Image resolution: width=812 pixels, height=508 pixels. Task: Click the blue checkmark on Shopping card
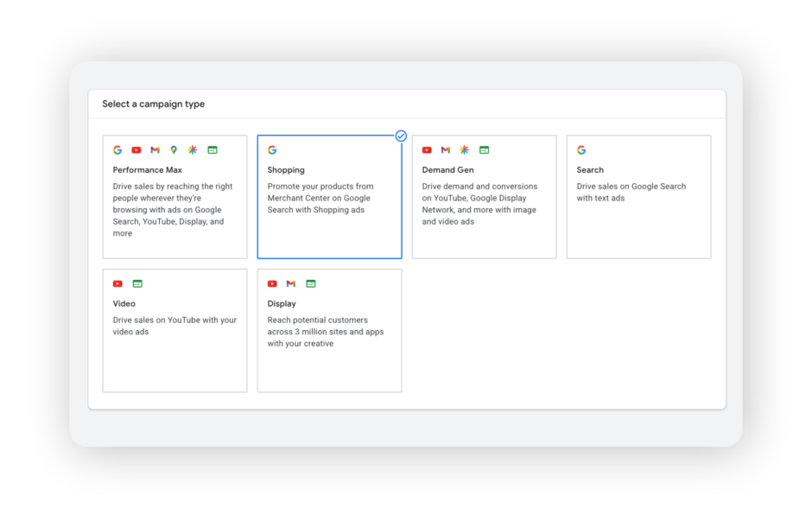click(x=401, y=136)
